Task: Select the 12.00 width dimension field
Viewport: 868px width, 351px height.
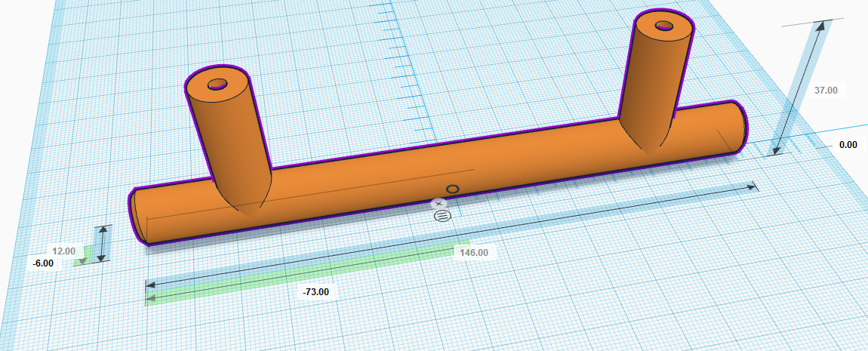Action: point(63,251)
